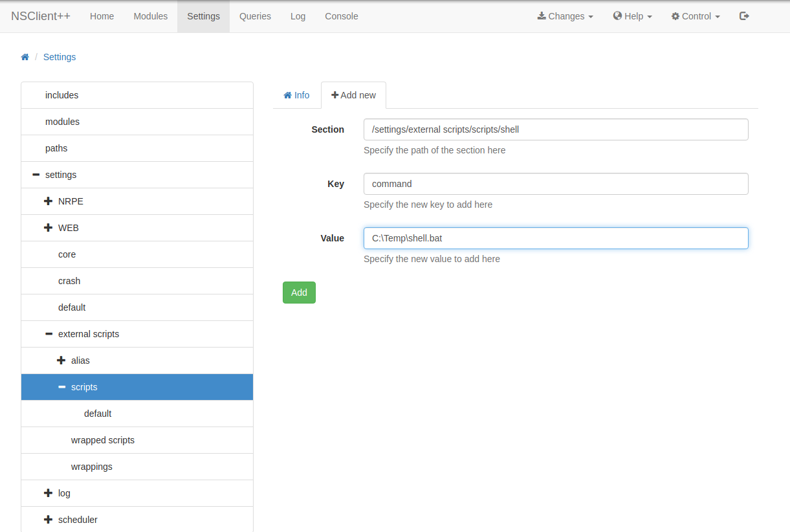Expand the alias tree node
The height and width of the screenshot is (532, 790).
[61, 360]
